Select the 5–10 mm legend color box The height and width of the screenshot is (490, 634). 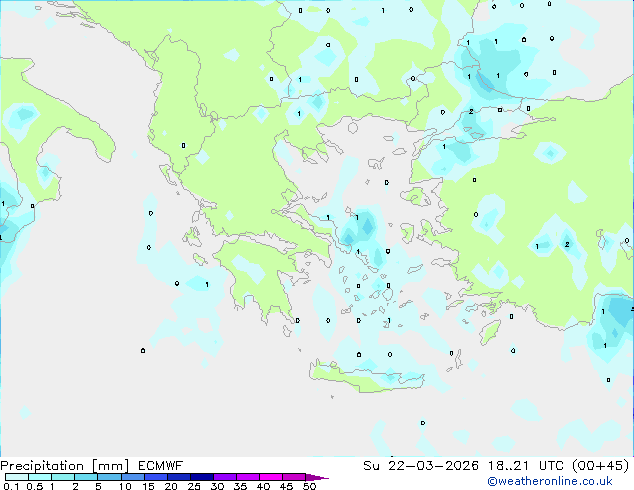109,477
